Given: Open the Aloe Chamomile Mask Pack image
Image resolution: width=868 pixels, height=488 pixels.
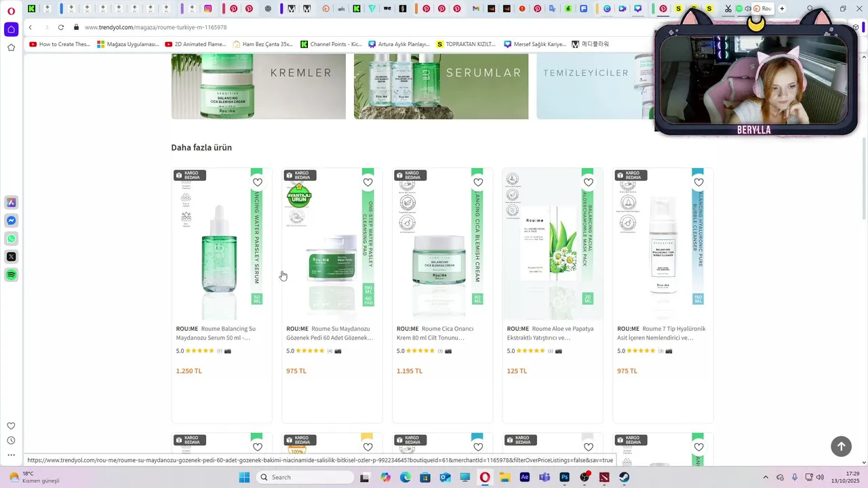Looking at the screenshot, I should 552,244.
